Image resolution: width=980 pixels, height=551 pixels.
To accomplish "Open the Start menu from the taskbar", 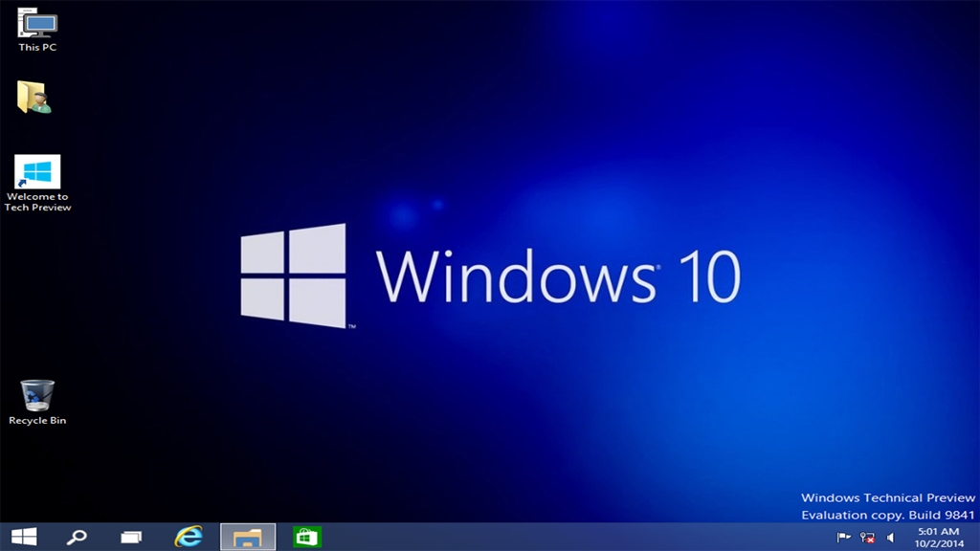I will coord(24,537).
